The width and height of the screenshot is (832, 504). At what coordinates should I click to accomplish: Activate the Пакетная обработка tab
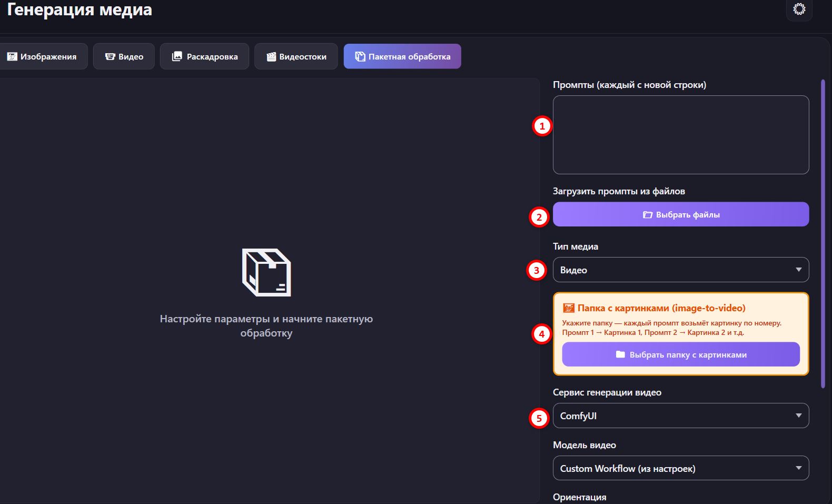pyautogui.click(x=402, y=56)
